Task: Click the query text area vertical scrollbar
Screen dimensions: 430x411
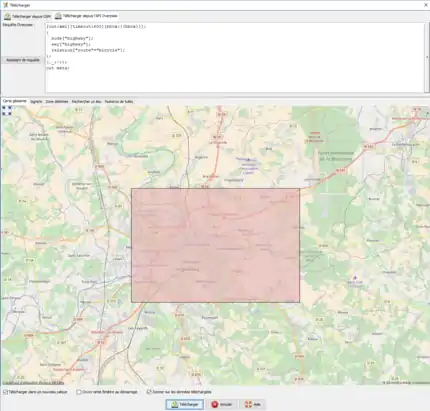Action: pos(427,57)
